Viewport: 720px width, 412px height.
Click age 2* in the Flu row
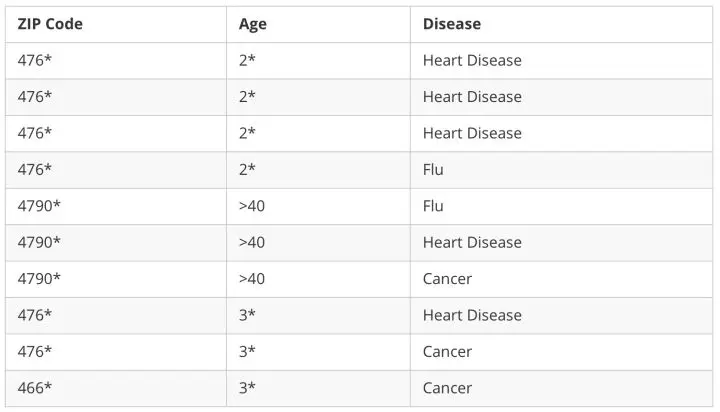point(247,170)
